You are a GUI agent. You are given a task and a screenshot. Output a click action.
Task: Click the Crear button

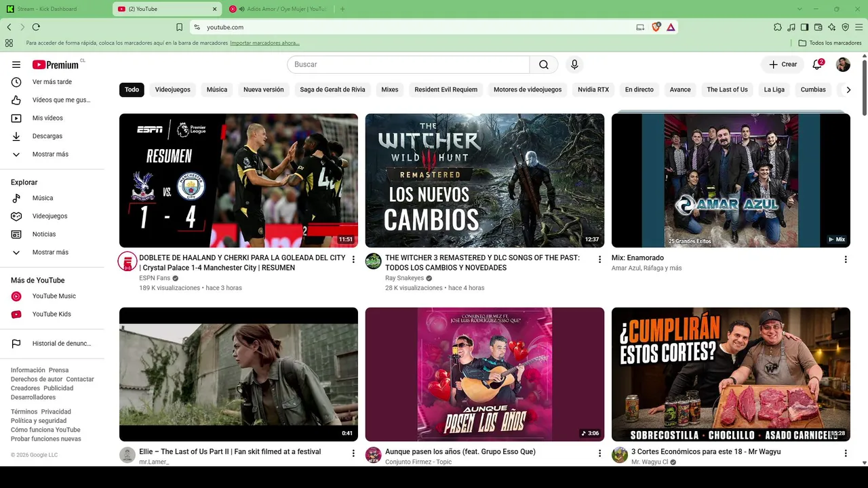783,64
